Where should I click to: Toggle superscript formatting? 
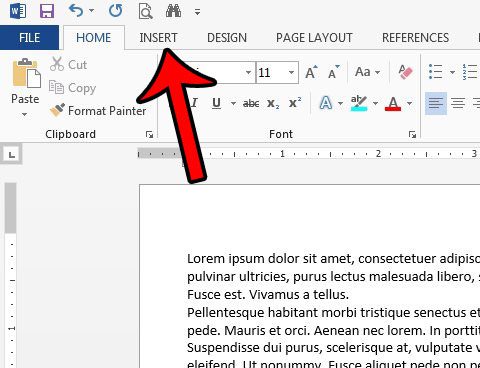tap(295, 103)
